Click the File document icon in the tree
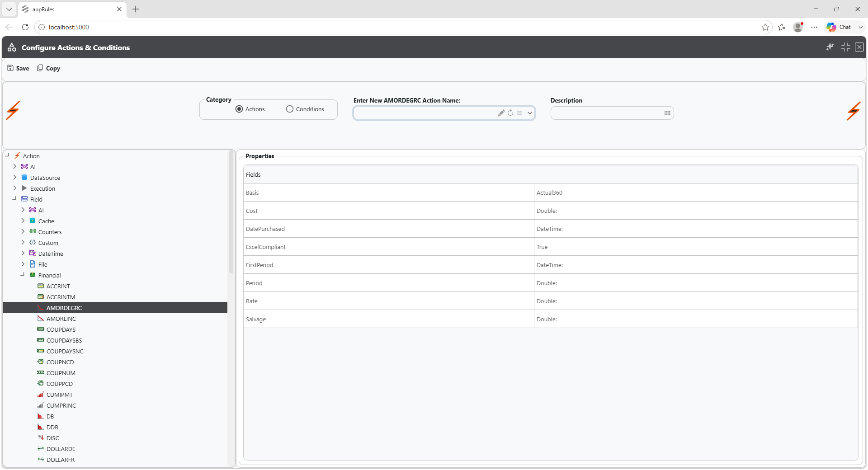 pyautogui.click(x=33, y=264)
